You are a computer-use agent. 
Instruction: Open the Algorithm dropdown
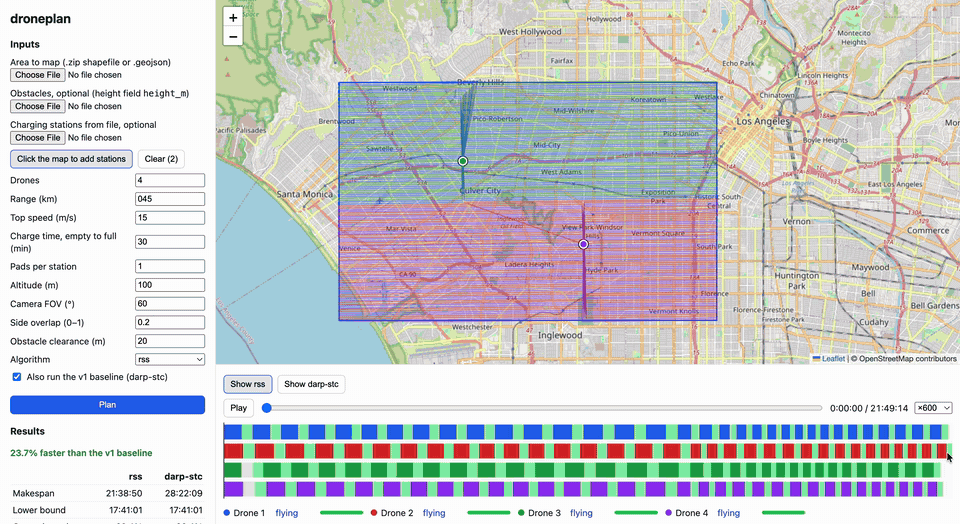pyautogui.click(x=170, y=359)
